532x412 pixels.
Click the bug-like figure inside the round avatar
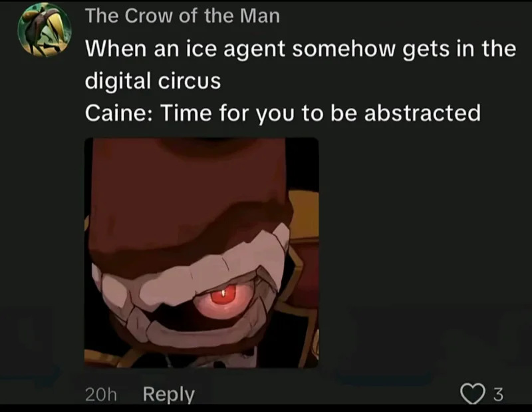point(46,29)
